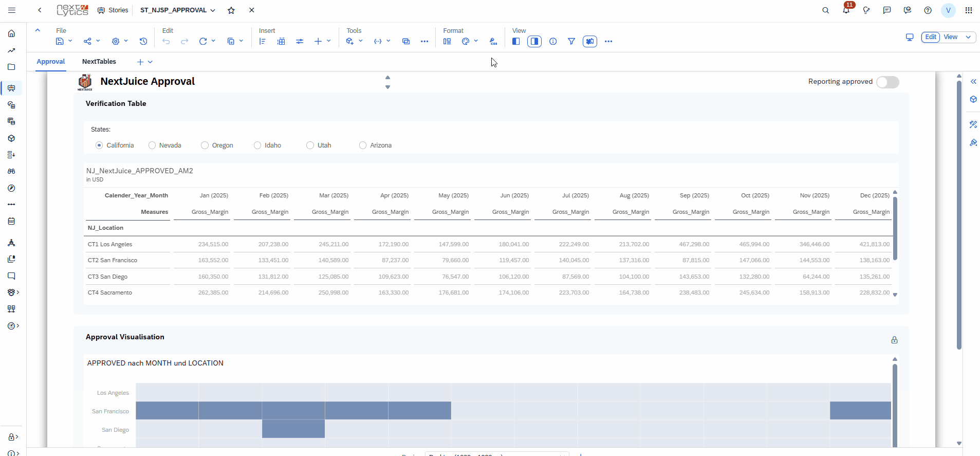The width and height of the screenshot is (980, 456).
Task: Open the device preview monitor icon
Action: (x=910, y=37)
